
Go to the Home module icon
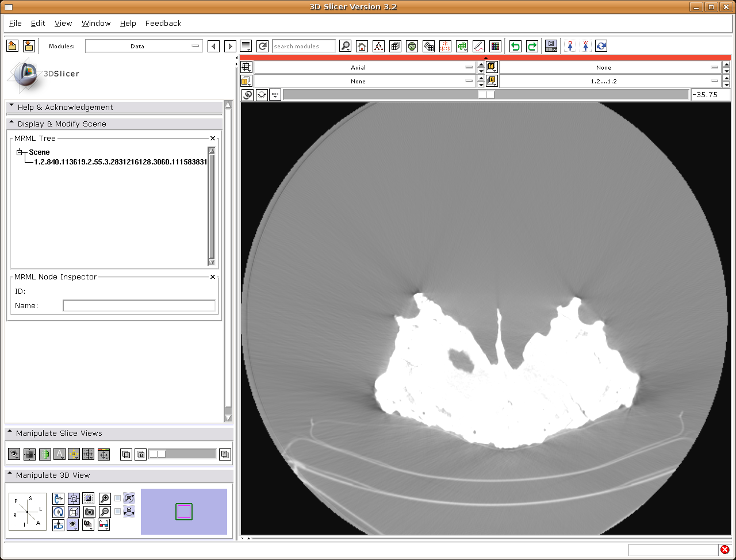[362, 46]
